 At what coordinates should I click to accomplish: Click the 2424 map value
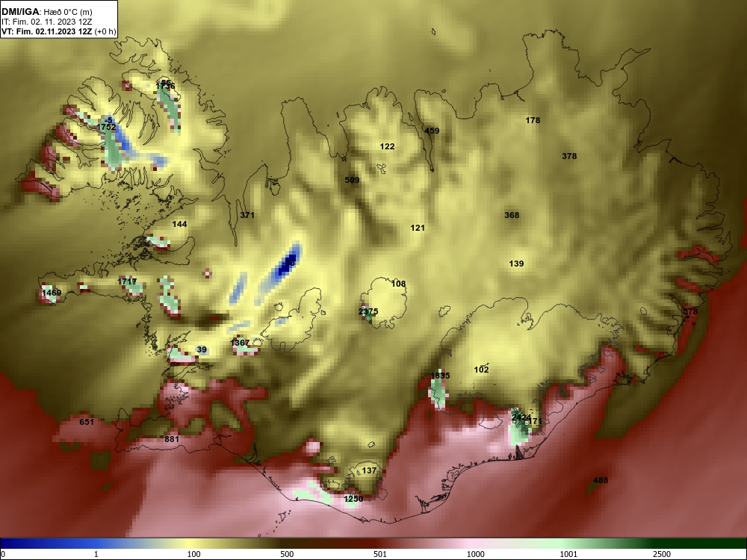coord(521,417)
